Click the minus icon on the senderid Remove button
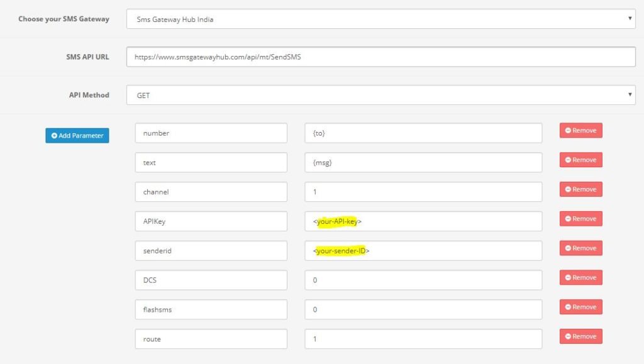 pos(569,248)
